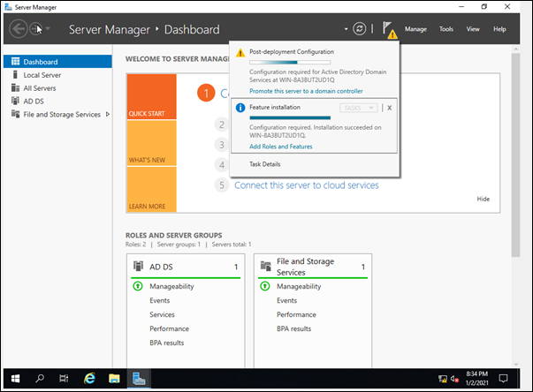Open File Explorer from taskbar

114,378
